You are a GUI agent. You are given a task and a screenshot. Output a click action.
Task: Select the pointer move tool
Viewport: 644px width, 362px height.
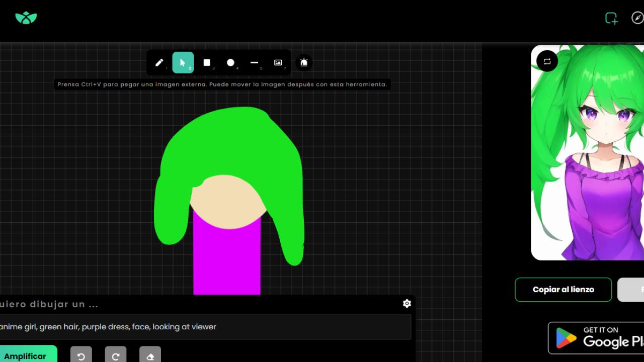click(183, 63)
